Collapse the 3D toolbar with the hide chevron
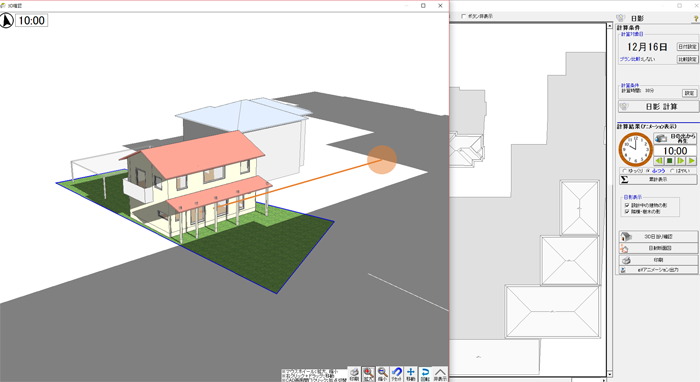This screenshot has width=700, height=382. pyautogui.click(x=440, y=374)
